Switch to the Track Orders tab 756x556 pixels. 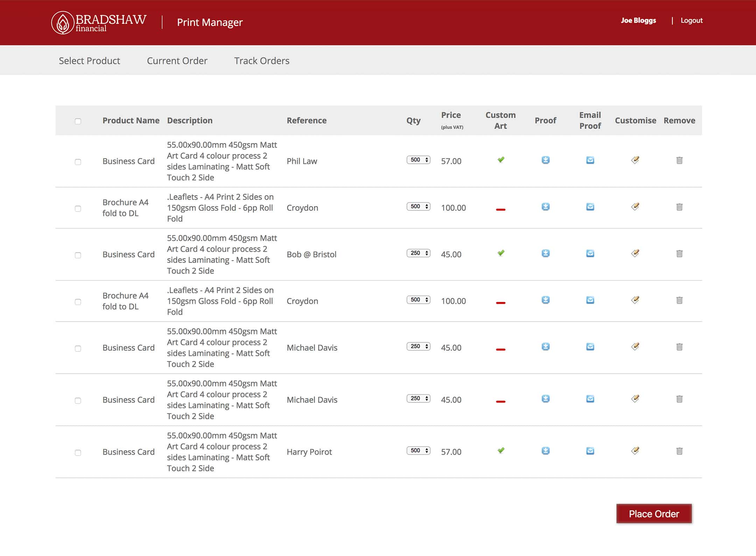pyautogui.click(x=262, y=61)
